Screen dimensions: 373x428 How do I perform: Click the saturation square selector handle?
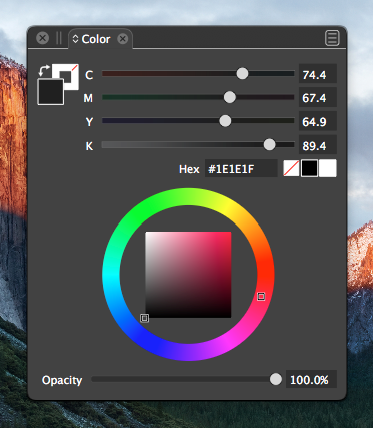pos(144,318)
